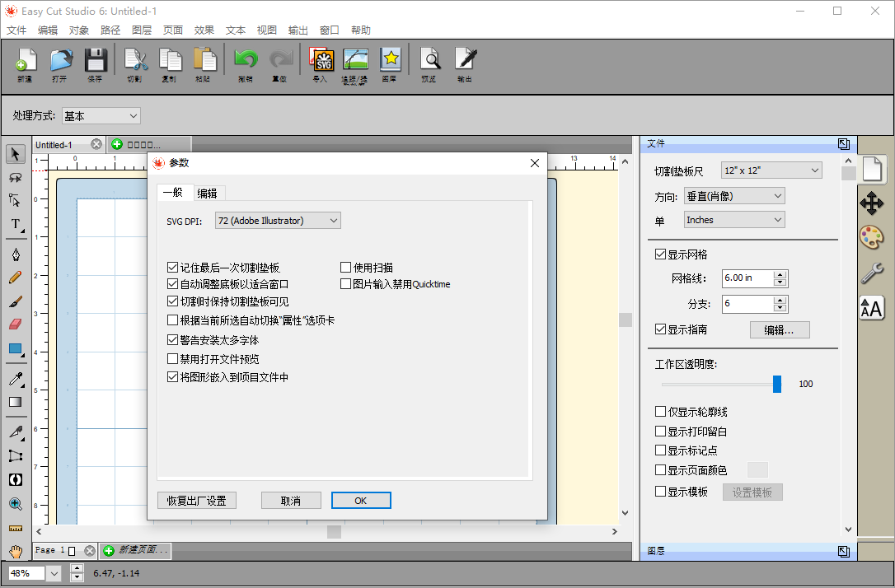Toggle 显示网格 checkbox in side panel
Screen dimensions: 895x588
660,254
